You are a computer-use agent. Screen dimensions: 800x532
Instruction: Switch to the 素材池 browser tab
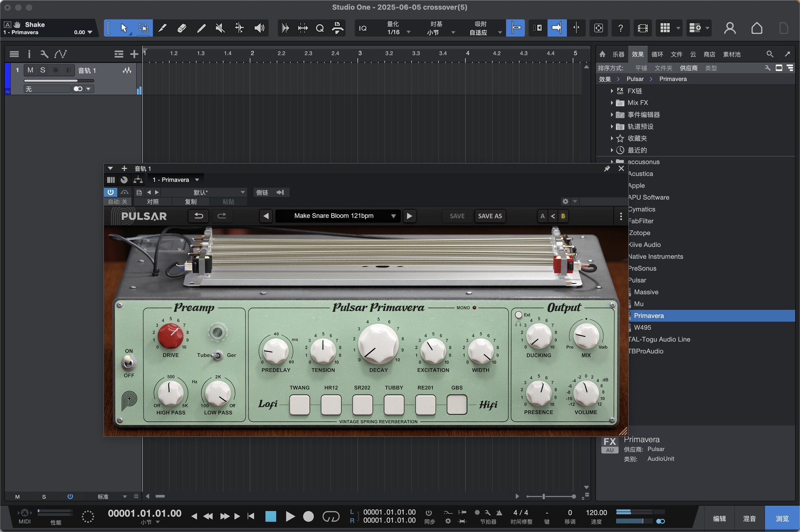tap(732, 54)
